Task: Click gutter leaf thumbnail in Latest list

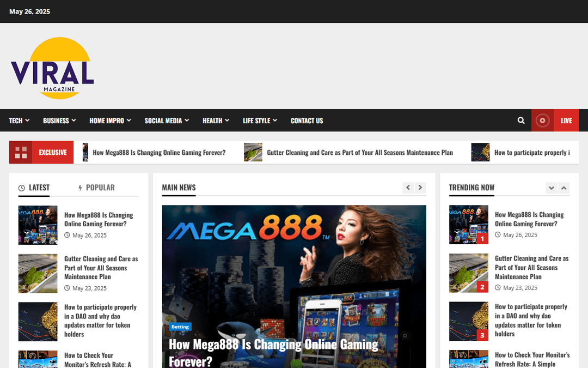Action: pyautogui.click(x=38, y=273)
